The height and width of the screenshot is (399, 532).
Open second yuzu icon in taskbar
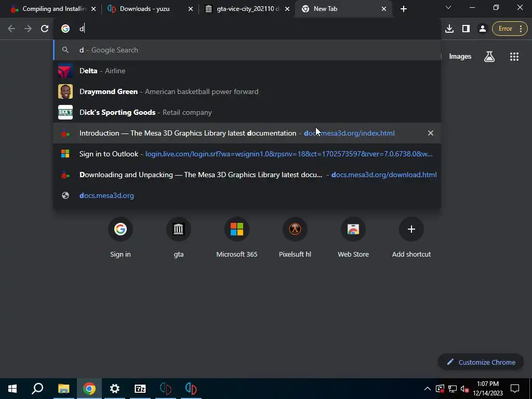tap(191, 389)
